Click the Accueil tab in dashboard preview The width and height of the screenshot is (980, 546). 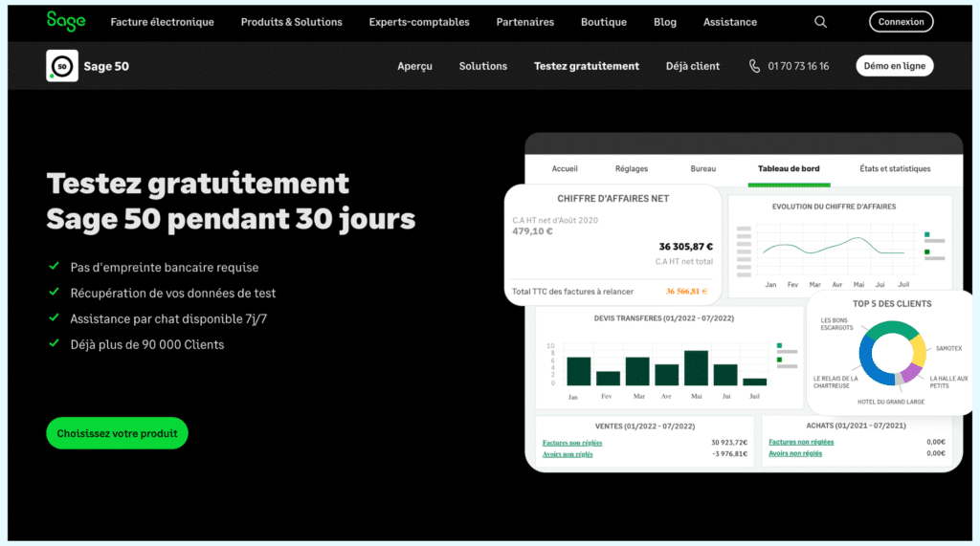[x=565, y=168]
